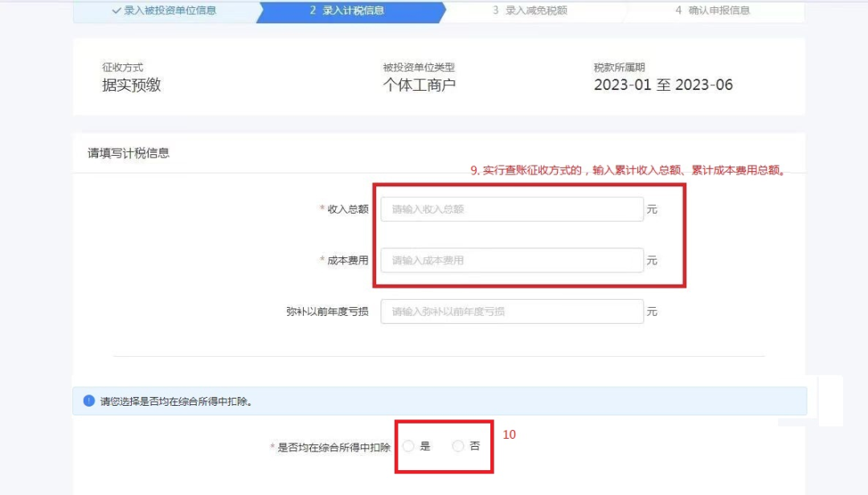This screenshot has width=868, height=495.
Task: Click the 弥补以前年度亏损 input field
Action: pyautogui.click(x=511, y=312)
